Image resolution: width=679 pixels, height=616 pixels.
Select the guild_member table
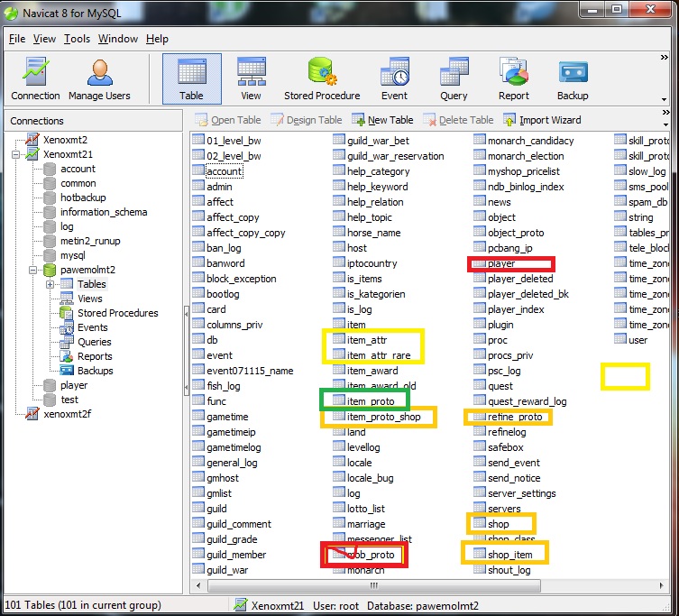tap(236, 555)
